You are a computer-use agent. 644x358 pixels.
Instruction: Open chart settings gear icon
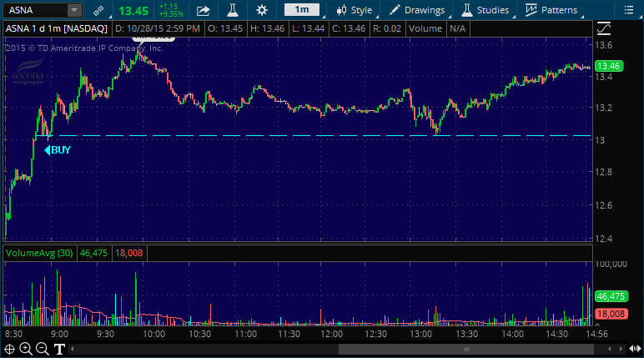tap(262, 10)
